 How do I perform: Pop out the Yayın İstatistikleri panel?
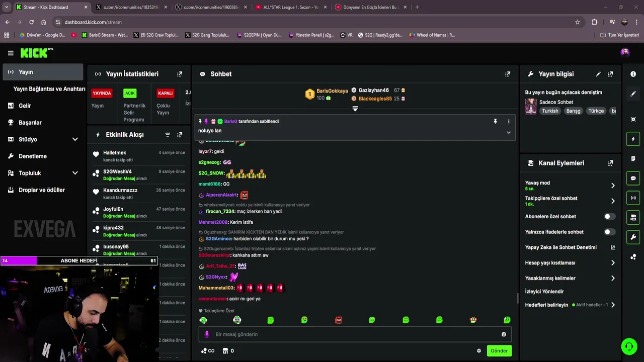[180, 74]
